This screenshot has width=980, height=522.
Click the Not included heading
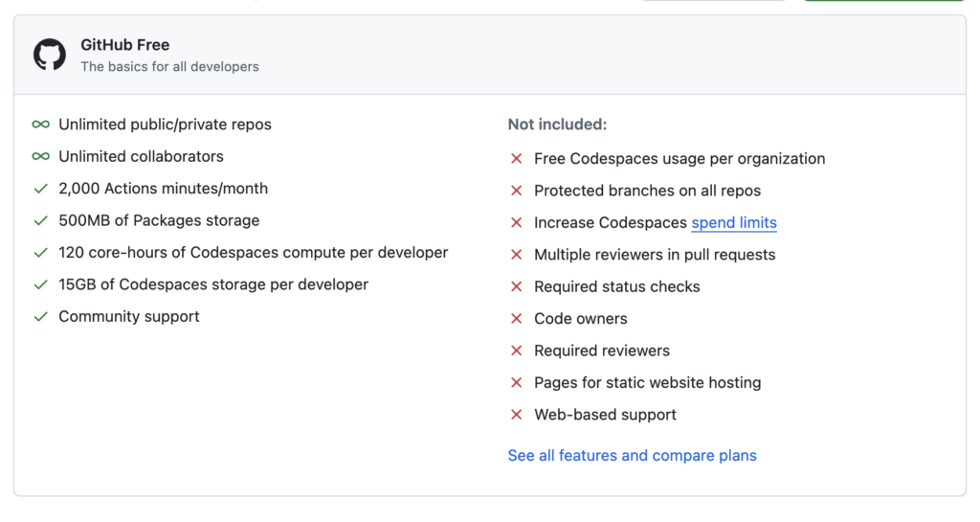557,125
